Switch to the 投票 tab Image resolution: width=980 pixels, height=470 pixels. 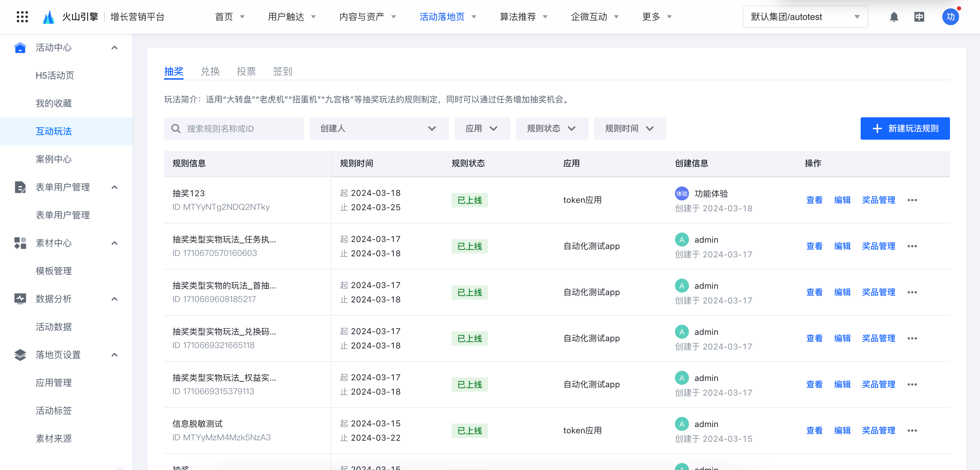pos(246,71)
